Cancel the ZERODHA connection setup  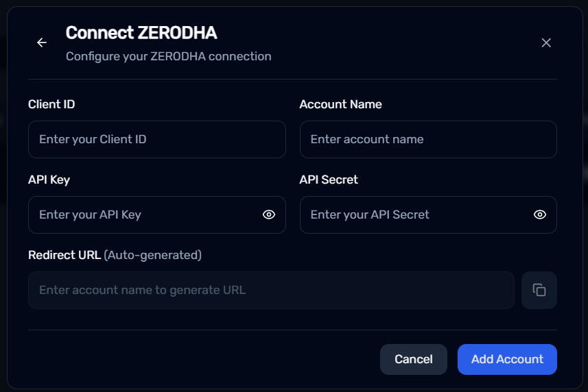(414, 359)
